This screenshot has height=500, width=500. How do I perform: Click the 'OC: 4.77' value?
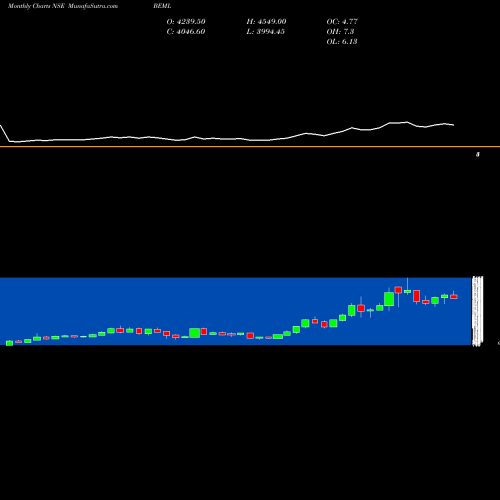pos(342,22)
